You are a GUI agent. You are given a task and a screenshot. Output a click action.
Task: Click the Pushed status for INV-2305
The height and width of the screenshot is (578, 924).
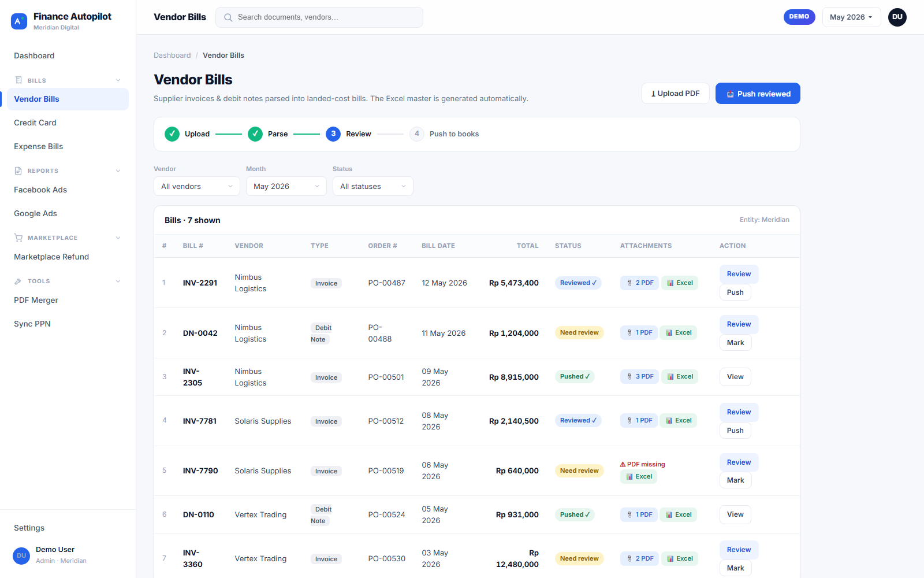[x=575, y=377]
